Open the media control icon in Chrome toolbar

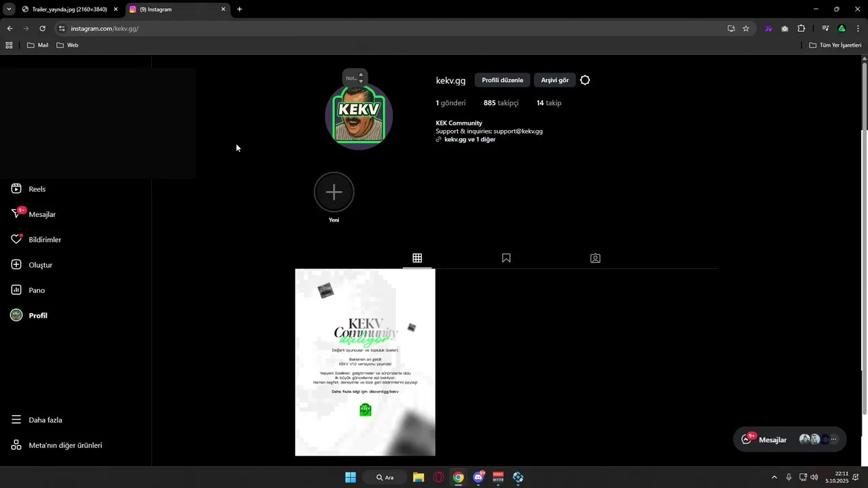tap(825, 28)
